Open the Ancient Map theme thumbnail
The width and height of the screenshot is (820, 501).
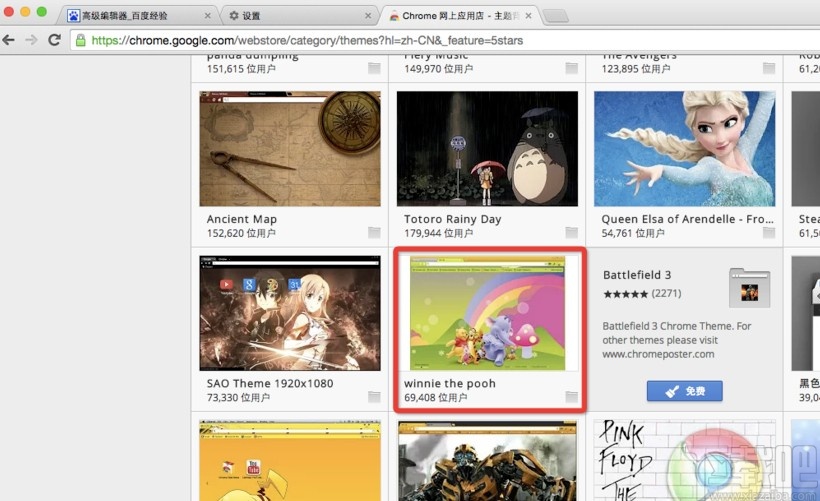pyautogui.click(x=290, y=149)
